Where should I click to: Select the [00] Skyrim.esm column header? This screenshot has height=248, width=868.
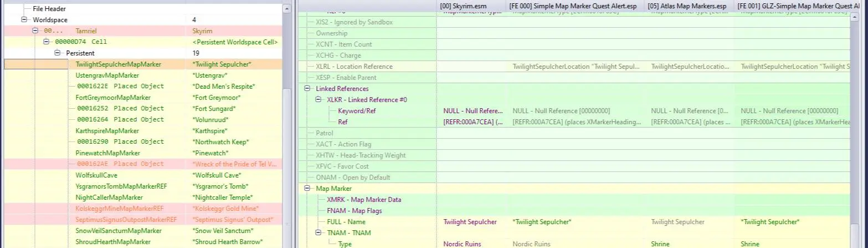pos(471,6)
